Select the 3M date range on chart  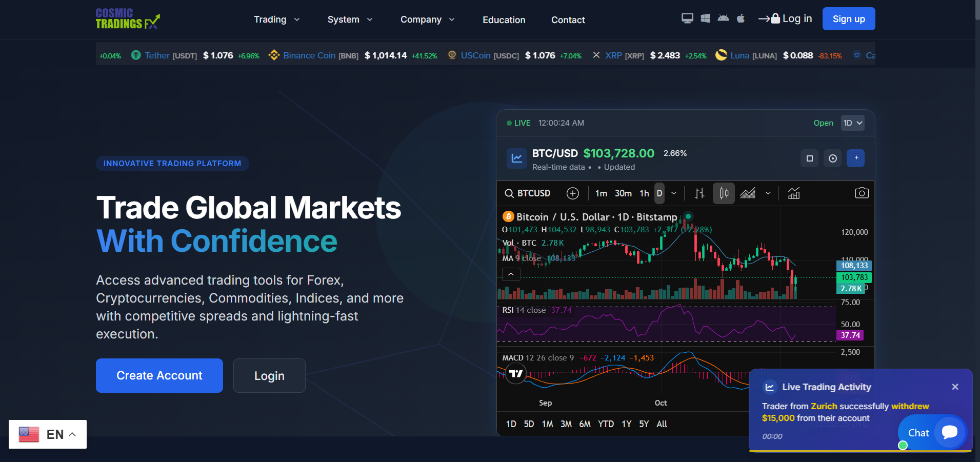(x=566, y=424)
